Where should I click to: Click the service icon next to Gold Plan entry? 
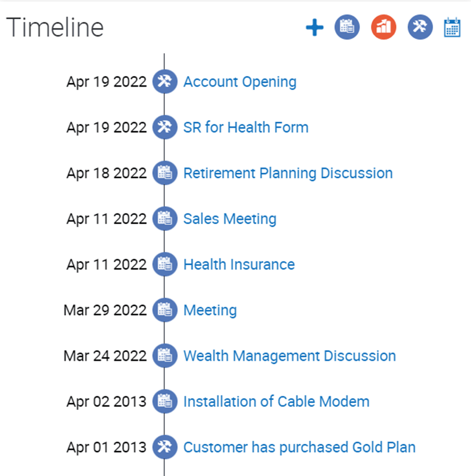click(164, 447)
